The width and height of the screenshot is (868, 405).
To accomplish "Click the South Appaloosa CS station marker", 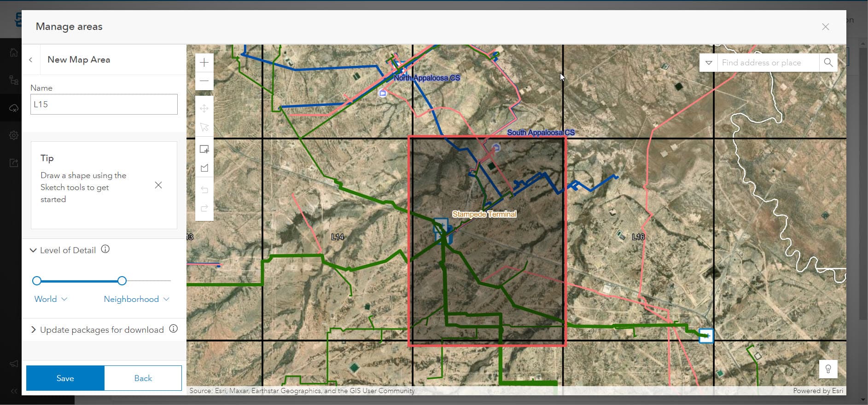I will [x=496, y=148].
